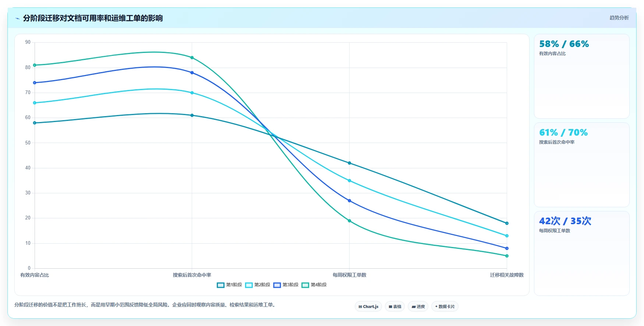Click 第4阶段 data point at 有效内容占比 (81)
This screenshot has height=326, width=644.
coord(35,65)
